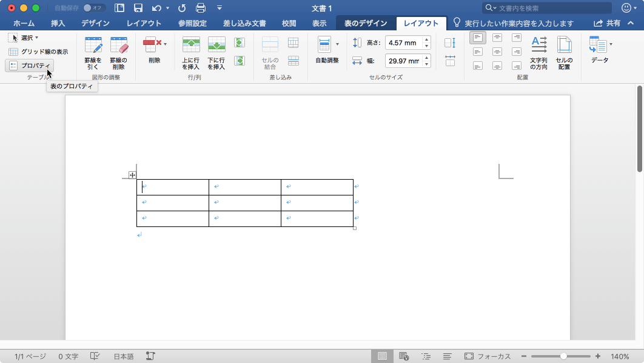Save the document with floppy icon
644x363 pixels.
[x=138, y=8]
